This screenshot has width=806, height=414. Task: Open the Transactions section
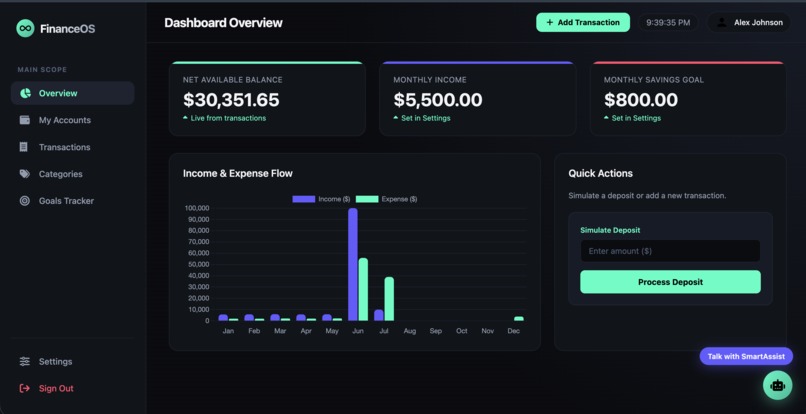pyautogui.click(x=72, y=147)
